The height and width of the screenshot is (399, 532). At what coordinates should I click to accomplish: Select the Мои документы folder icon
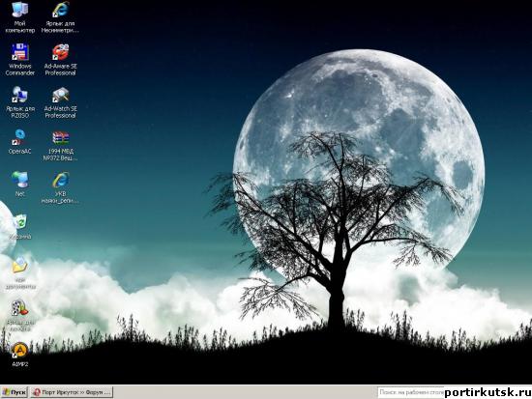coord(20,272)
